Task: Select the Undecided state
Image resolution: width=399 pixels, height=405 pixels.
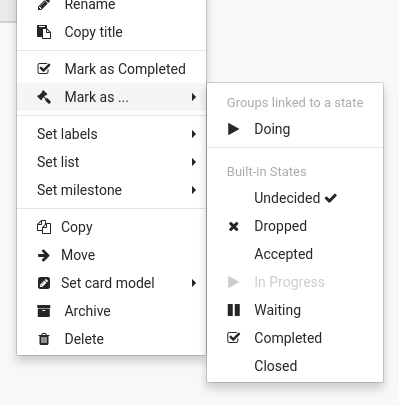Action: click(x=295, y=198)
